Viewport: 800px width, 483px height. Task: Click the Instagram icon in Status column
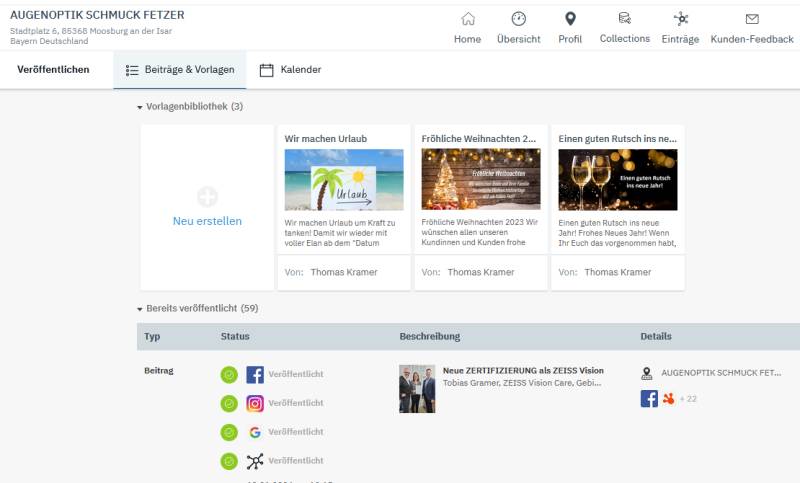[255, 404]
